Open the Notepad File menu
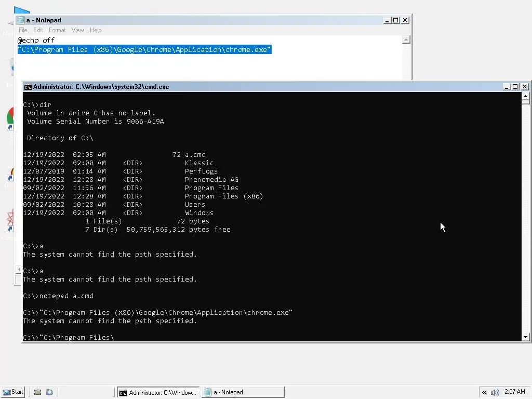The height and width of the screenshot is (399, 532). [x=23, y=30]
